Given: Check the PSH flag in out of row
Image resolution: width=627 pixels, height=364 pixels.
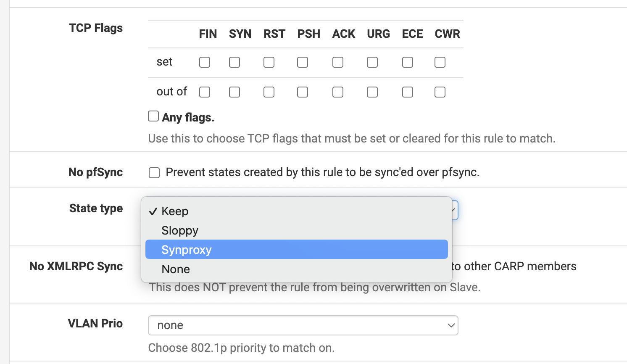Looking at the screenshot, I should point(303,92).
